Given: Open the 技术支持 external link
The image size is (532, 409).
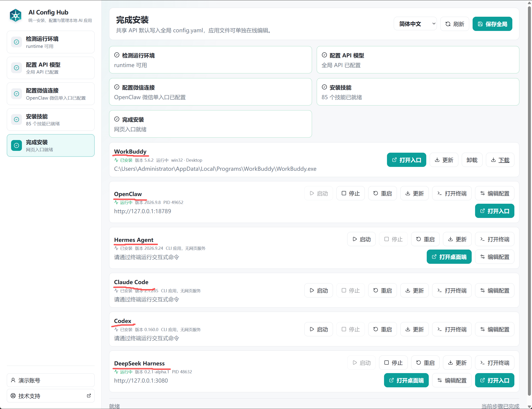Looking at the screenshot, I should (51, 396).
